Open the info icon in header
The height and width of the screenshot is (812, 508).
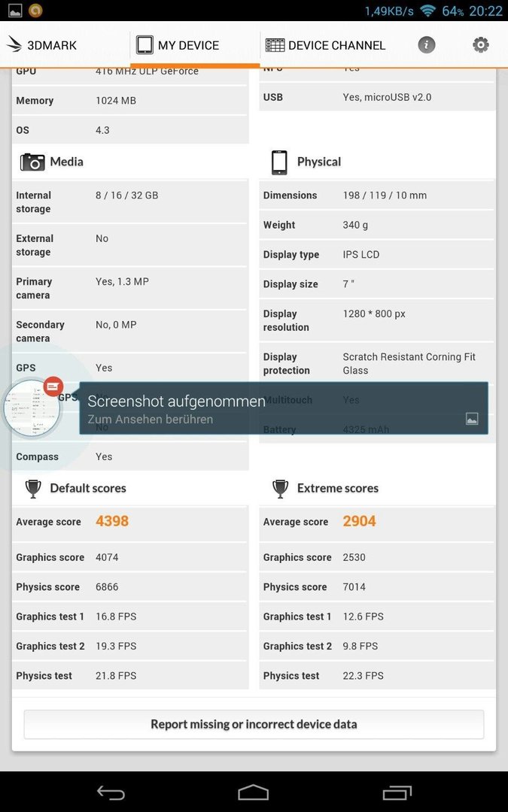[x=426, y=45]
